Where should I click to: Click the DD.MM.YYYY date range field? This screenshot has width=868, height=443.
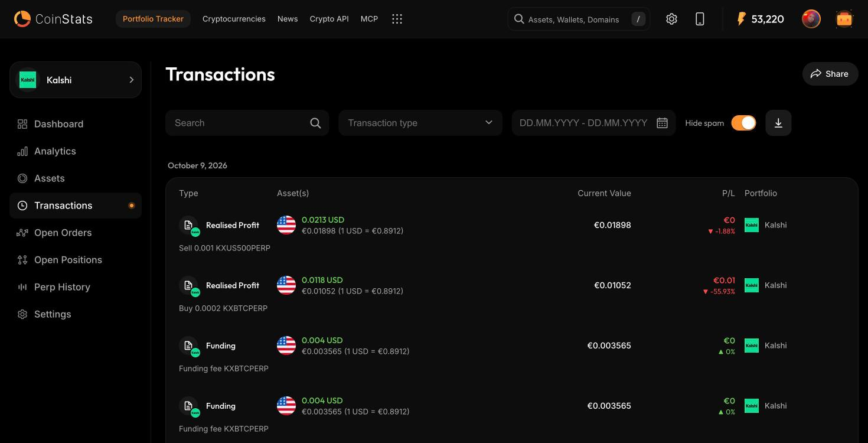[593, 123]
